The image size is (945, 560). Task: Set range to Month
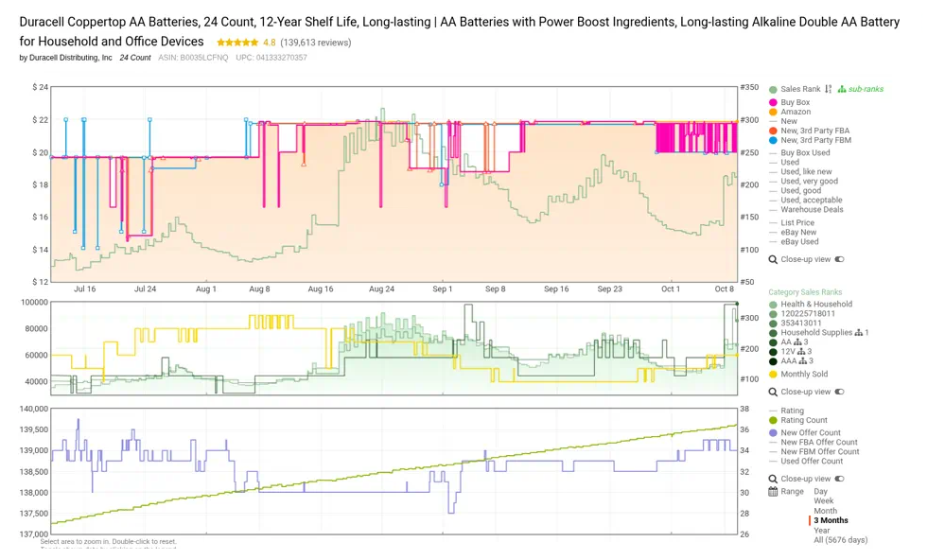coord(825,511)
